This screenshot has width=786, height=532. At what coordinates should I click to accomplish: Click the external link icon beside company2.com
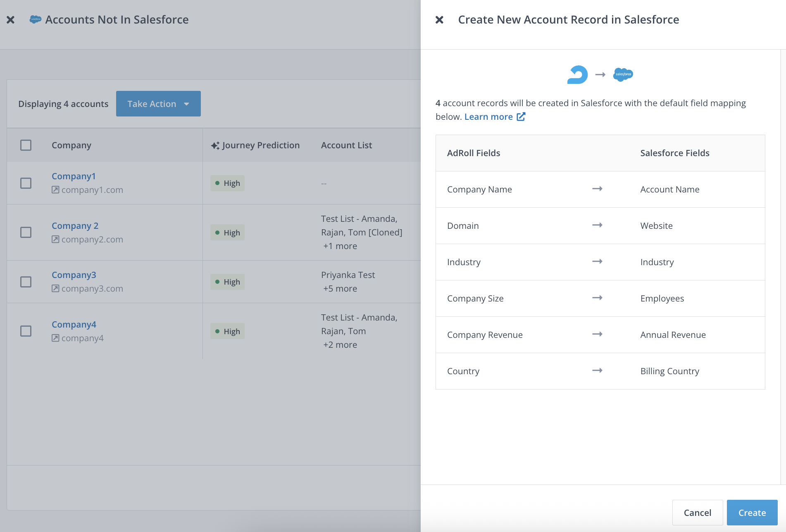[55, 240]
